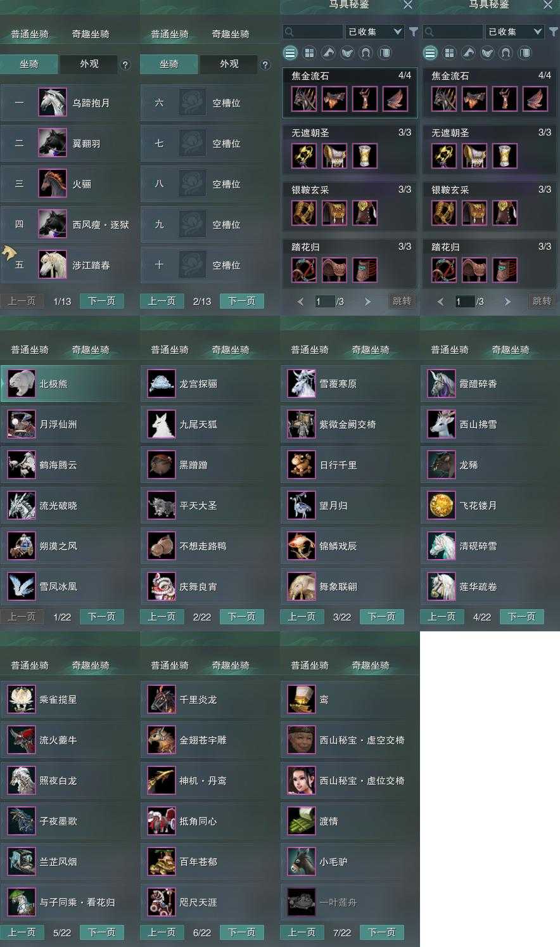The width and height of the screenshot is (560, 947).
Task: Open the 与子同乘·看花归 mount entry
Action: pos(69,903)
